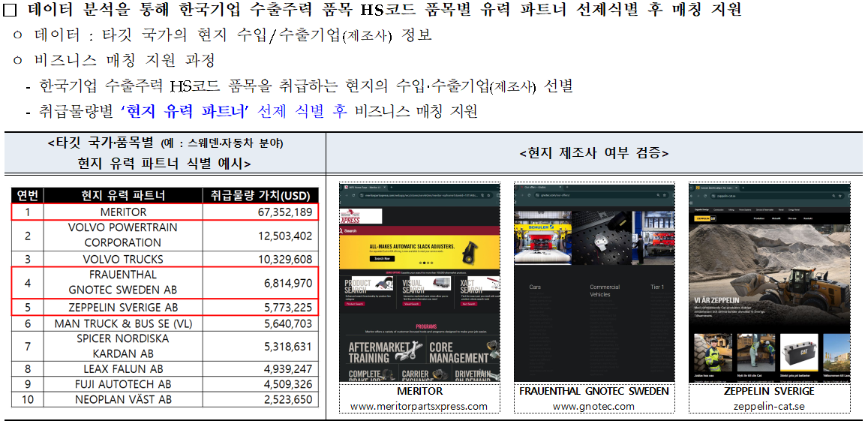Click 'Commercial Vehicles' heading on Gnotec page
Image resolution: width=868 pixels, height=427 pixels.
[x=605, y=290]
